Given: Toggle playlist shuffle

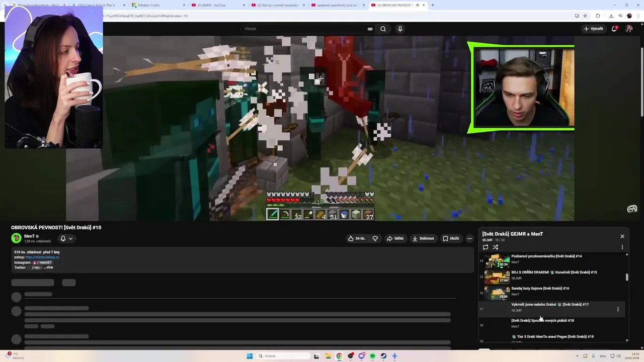Looking at the screenshot, I should coord(496,247).
